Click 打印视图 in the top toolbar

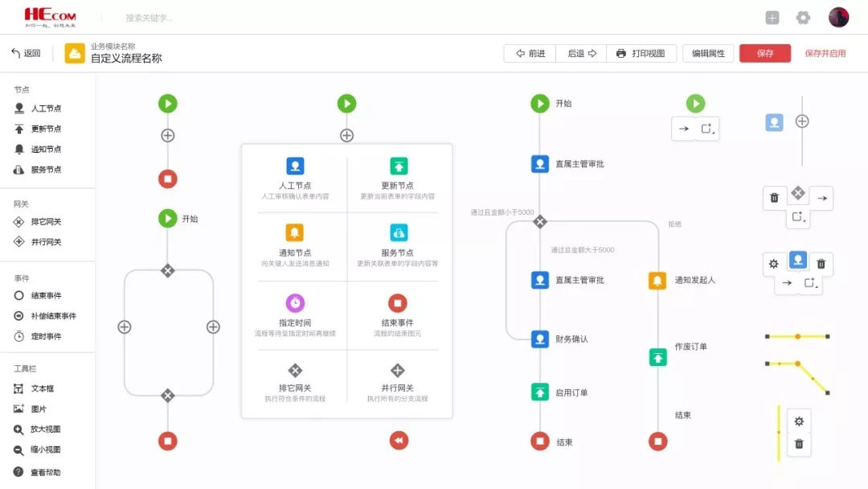(x=641, y=54)
